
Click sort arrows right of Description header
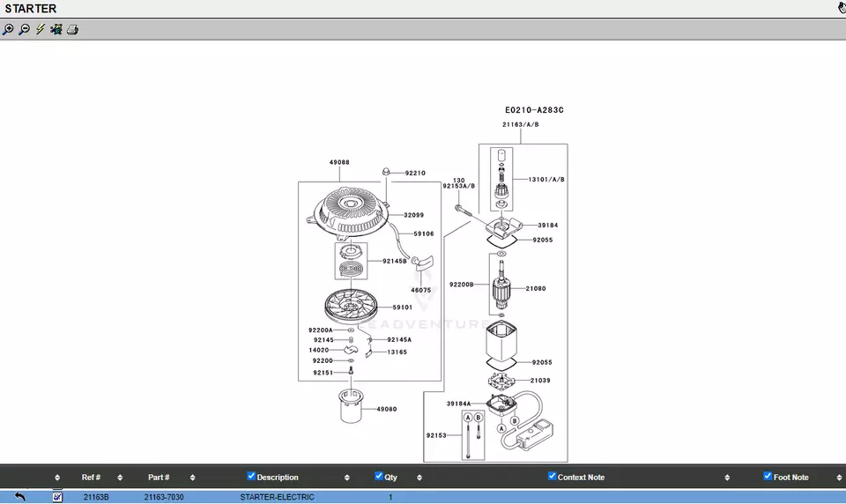tap(347, 478)
